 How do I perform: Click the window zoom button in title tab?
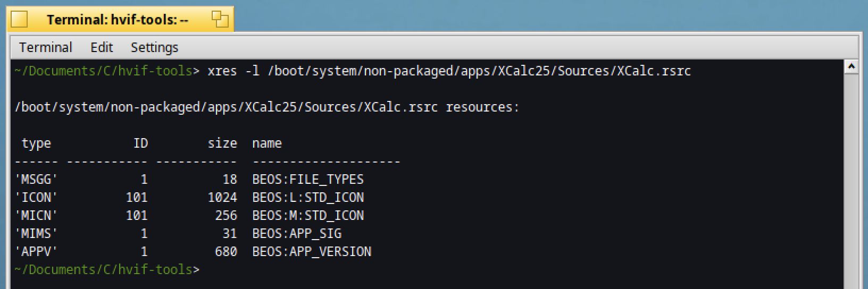pyautogui.click(x=220, y=20)
